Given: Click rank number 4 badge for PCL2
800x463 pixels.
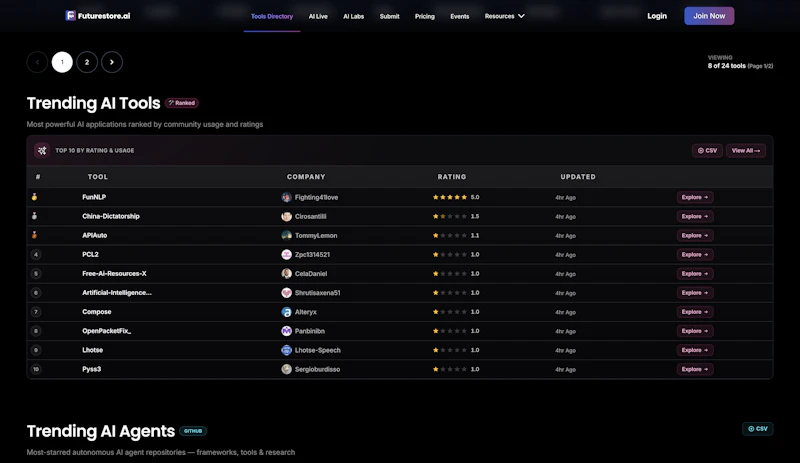Looking at the screenshot, I should coord(36,254).
